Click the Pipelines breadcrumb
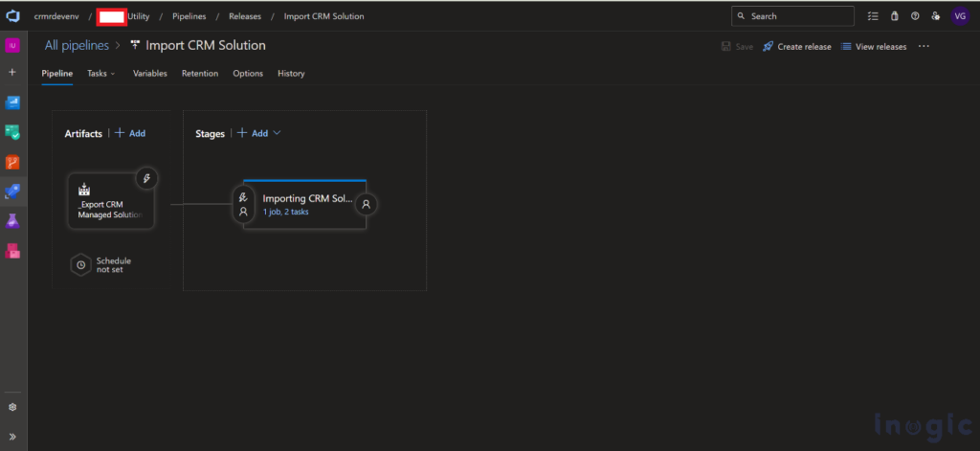The width and height of the screenshot is (980, 451). [x=189, y=16]
